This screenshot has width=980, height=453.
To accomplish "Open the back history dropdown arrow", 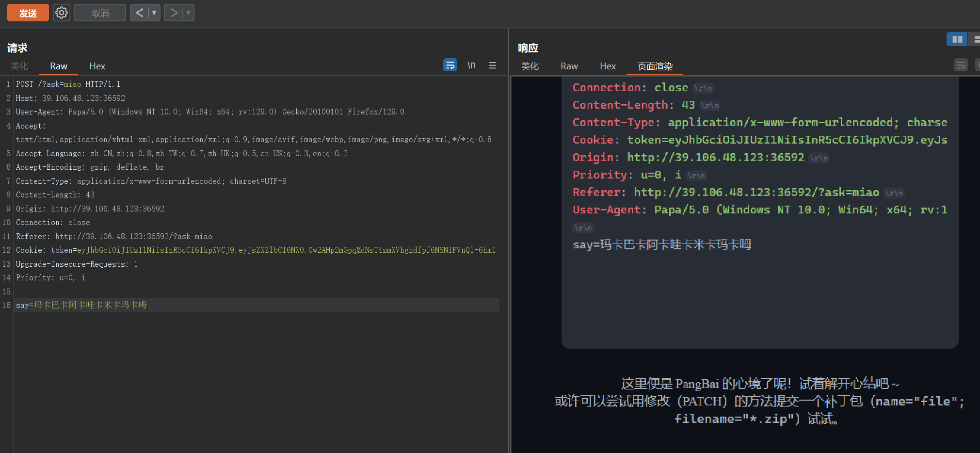I will pyautogui.click(x=154, y=13).
